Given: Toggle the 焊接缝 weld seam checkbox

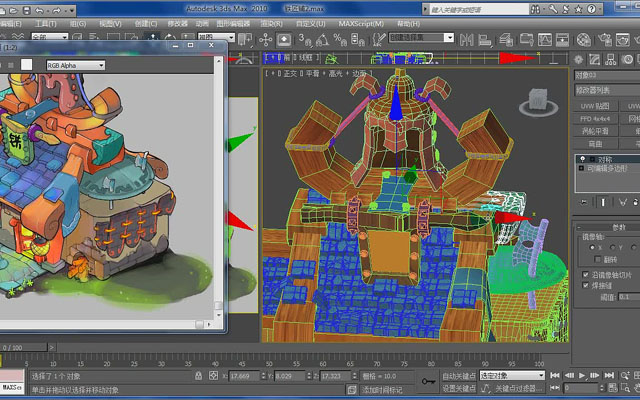Looking at the screenshot, I should (585, 285).
